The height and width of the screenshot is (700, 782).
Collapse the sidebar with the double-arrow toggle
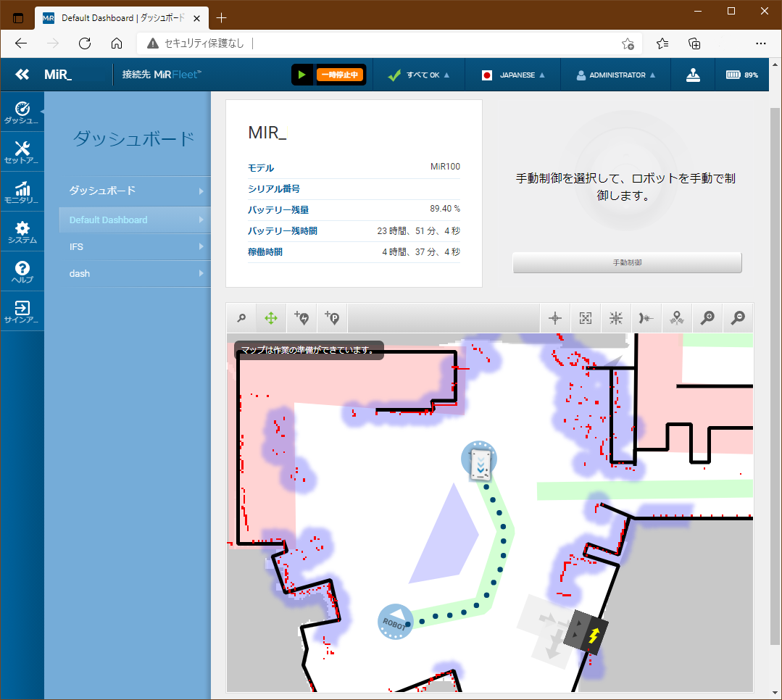pyautogui.click(x=22, y=74)
